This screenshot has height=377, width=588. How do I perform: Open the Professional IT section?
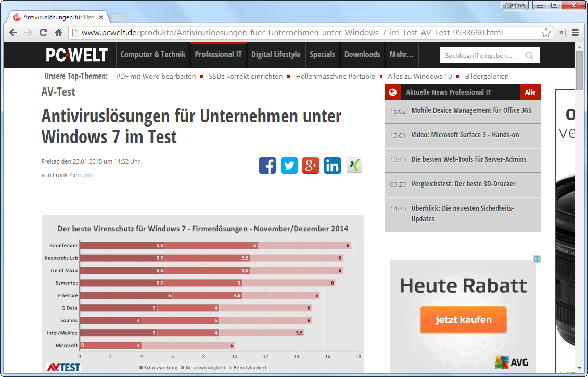pyautogui.click(x=218, y=55)
